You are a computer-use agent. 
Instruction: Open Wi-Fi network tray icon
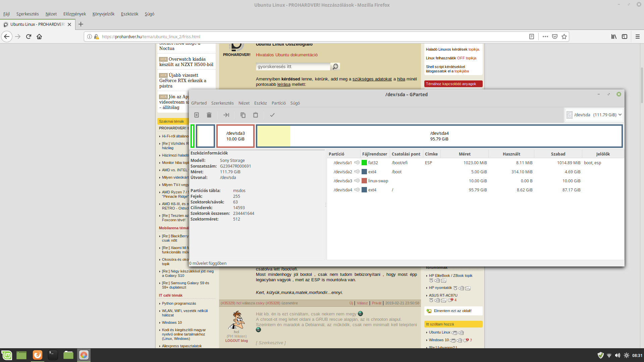609,355
